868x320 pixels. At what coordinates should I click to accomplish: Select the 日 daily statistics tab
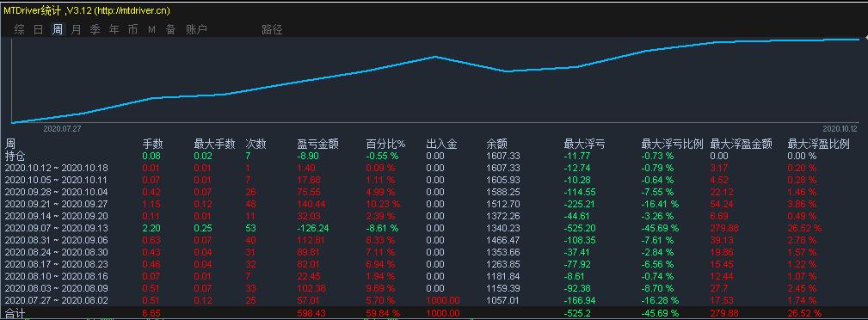(38, 29)
